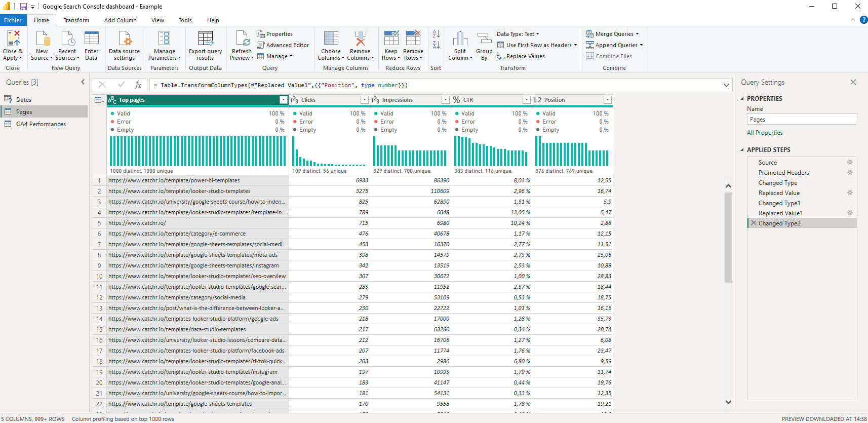This screenshot has width=868, height=423.
Task: Select the Promoted Headers step
Action: pos(802,173)
